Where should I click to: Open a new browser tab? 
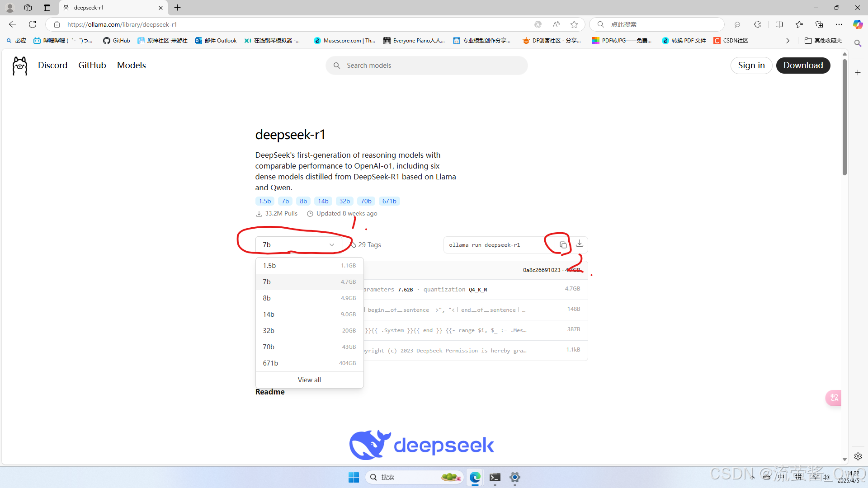coord(178,8)
